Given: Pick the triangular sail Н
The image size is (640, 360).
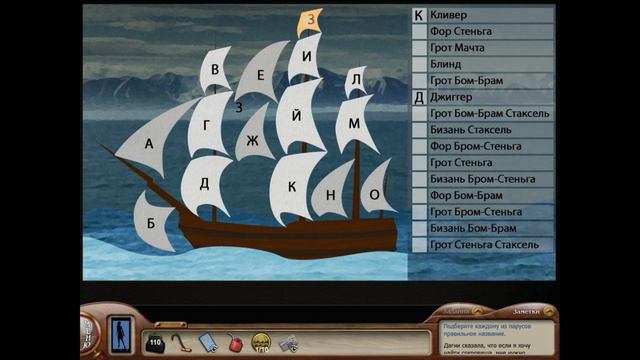Looking at the screenshot, I should pos(331,193).
